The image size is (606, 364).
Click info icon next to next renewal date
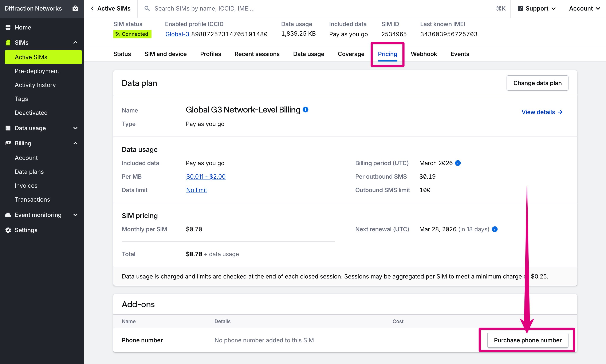click(495, 229)
